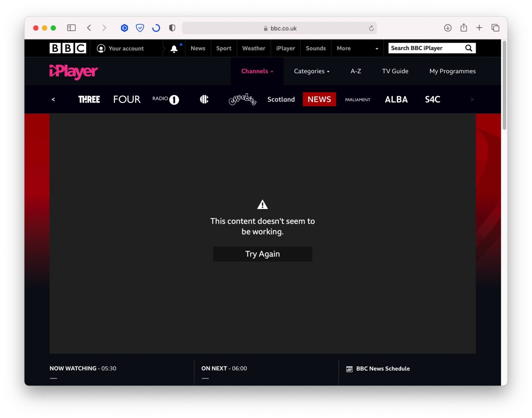Viewport: 532px width, 418px height.
Task: Select the BBC Four channel
Action: point(127,99)
